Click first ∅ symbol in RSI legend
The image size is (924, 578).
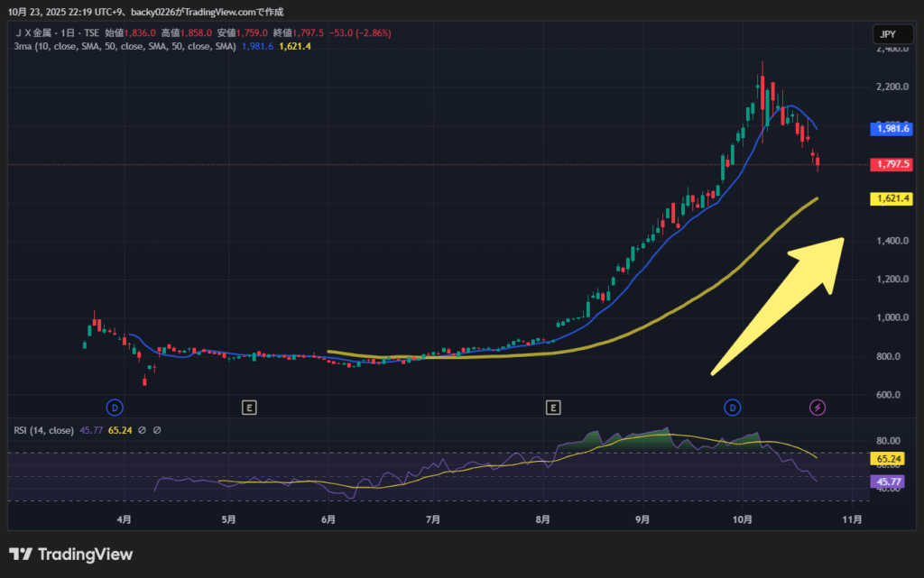(x=143, y=429)
